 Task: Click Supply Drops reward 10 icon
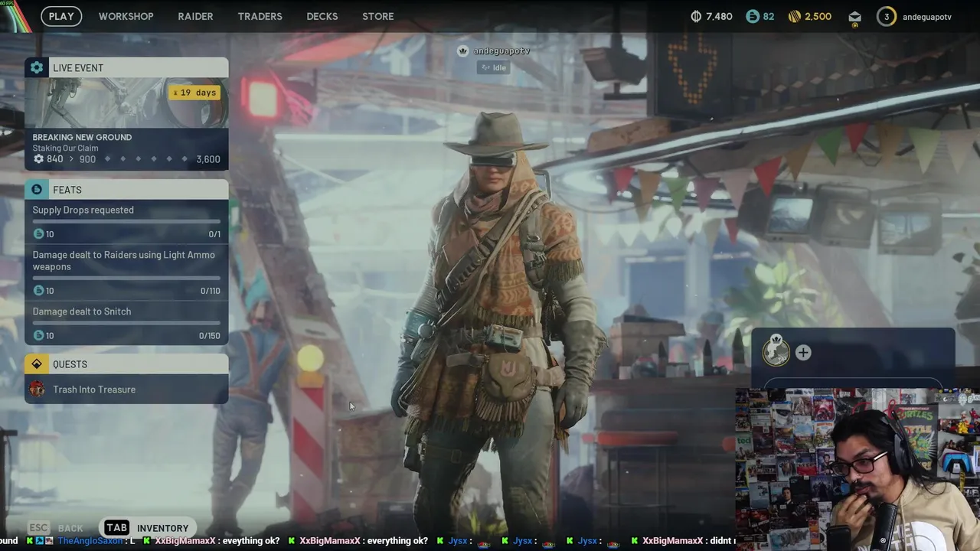38,234
